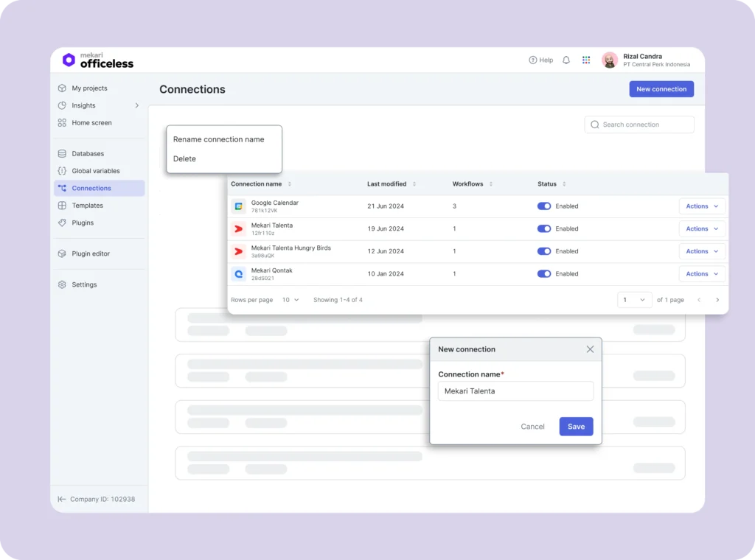
Task: Click the Insights chart icon
Action: click(62, 105)
